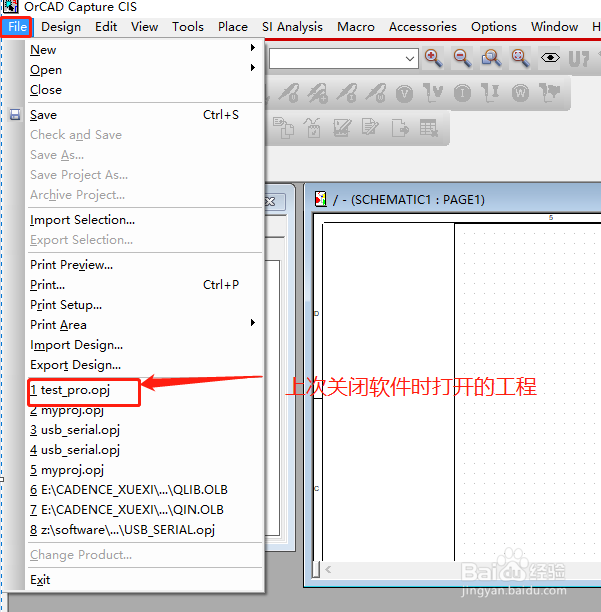Select the voltage marker probe icon (V)

point(289,93)
